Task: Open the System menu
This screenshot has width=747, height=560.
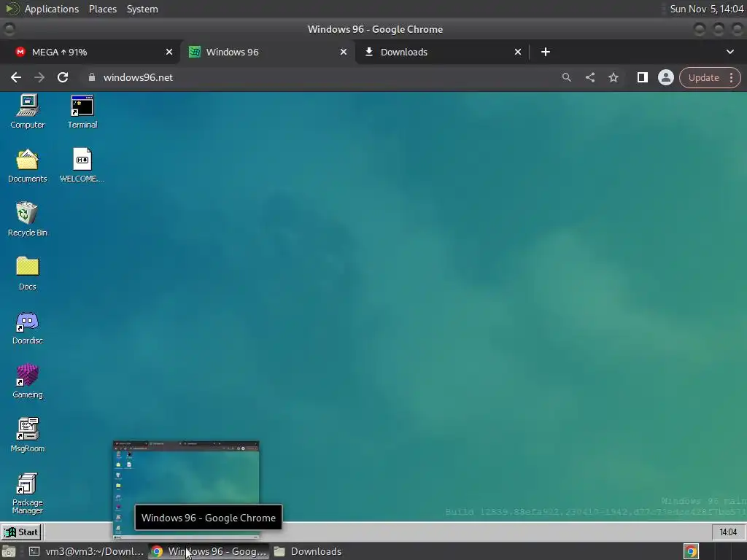Action: [142, 9]
